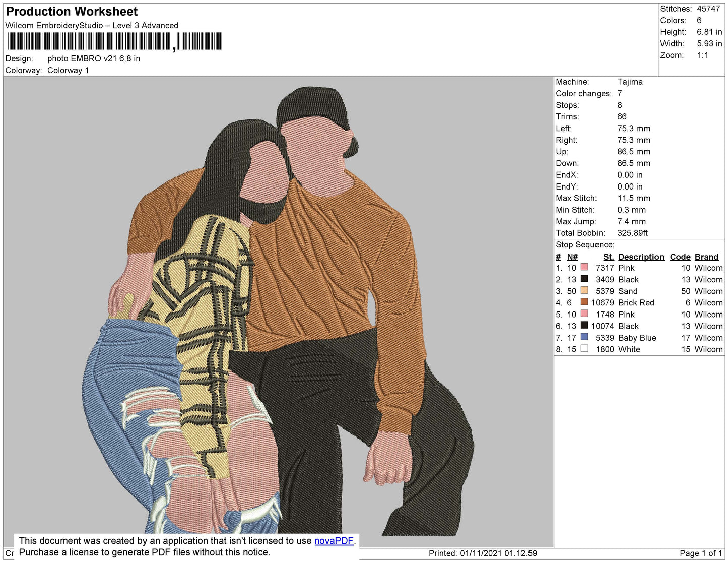
Task: Click the 'Page 1 of 1' footer
Action: tap(701, 553)
